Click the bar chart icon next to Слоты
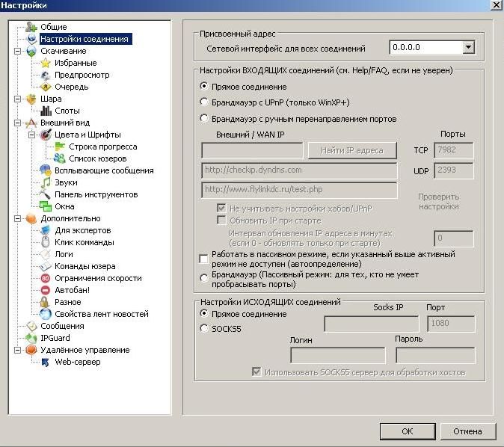Screen dimensions: 504x447 pos(46,111)
